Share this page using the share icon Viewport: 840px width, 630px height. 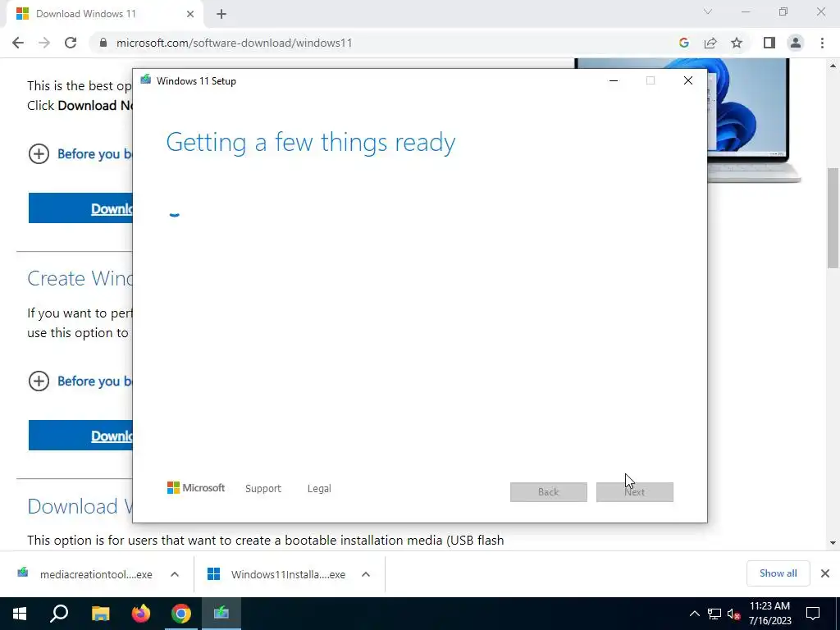coord(710,43)
